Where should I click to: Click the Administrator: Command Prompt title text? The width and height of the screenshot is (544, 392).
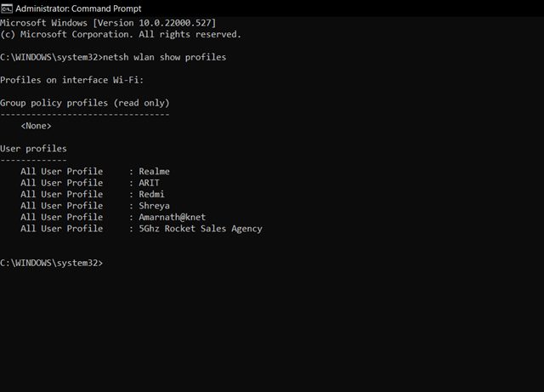click(78, 9)
